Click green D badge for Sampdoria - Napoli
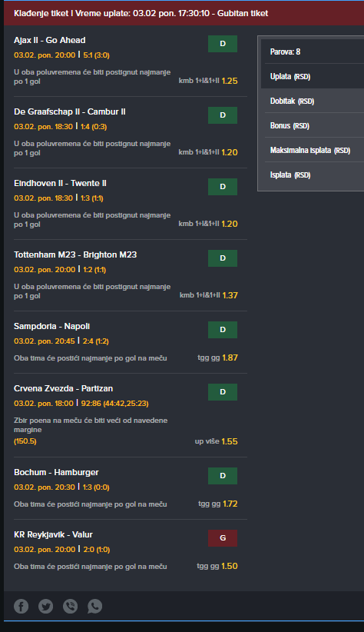 coord(223,330)
